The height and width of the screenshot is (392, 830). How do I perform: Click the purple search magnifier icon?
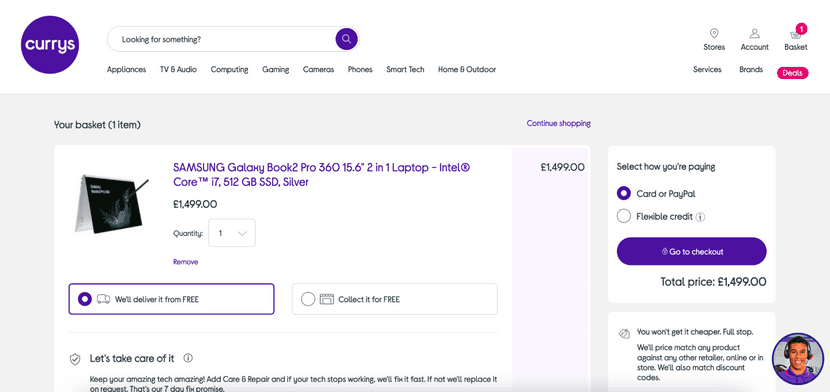click(346, 39)
